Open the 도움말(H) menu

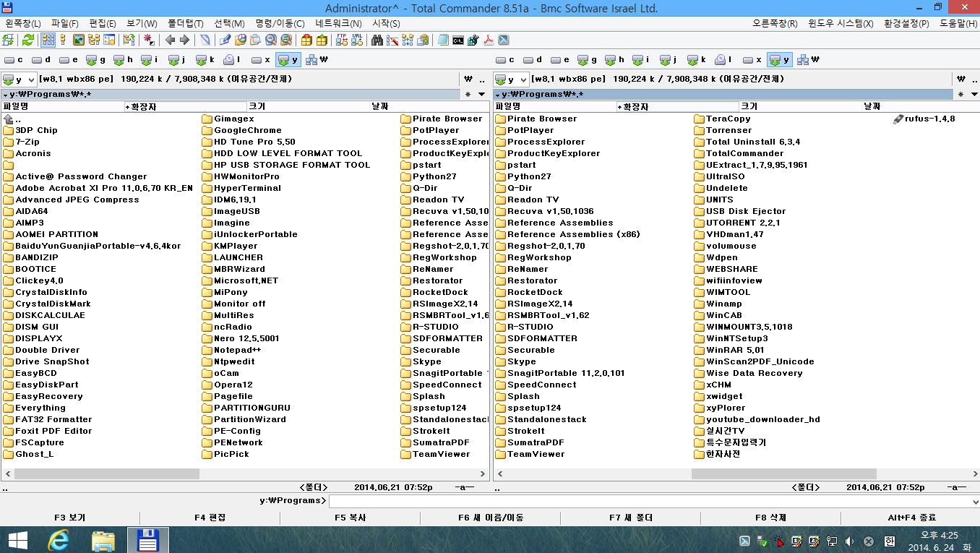click(x=957, y=24)
